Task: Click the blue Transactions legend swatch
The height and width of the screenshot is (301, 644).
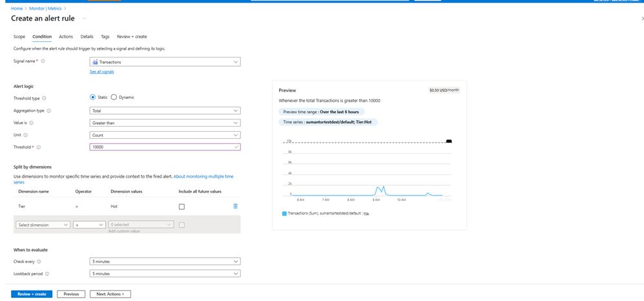Action: point(284,214)
